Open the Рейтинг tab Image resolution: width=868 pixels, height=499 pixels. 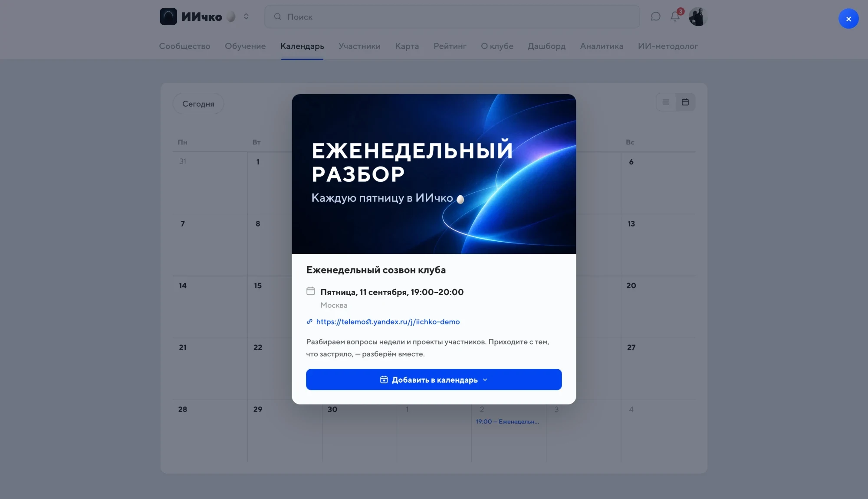click(450, 46)
